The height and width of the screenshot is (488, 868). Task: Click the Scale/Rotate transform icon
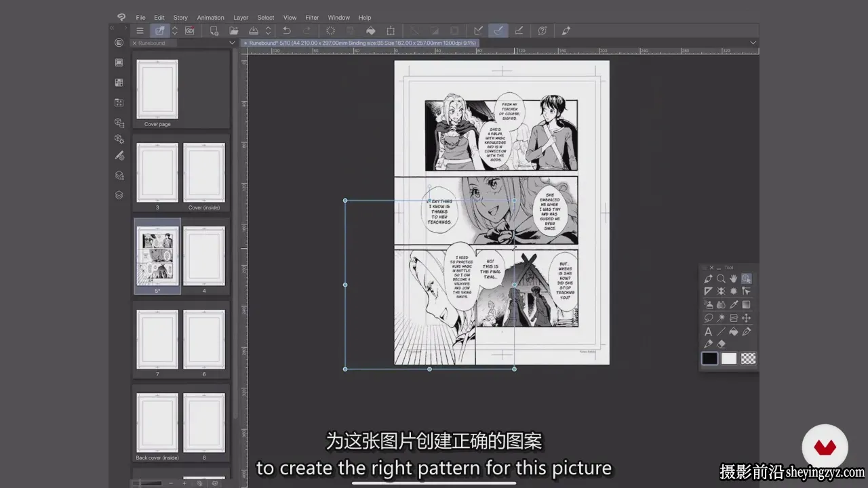(x=391, y=30)
